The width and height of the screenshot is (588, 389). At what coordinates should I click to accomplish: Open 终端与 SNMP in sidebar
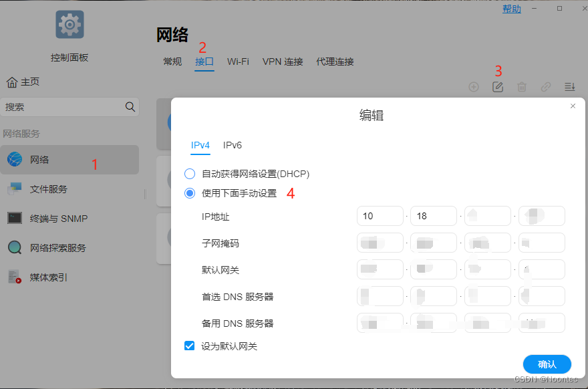pos(59,219)
